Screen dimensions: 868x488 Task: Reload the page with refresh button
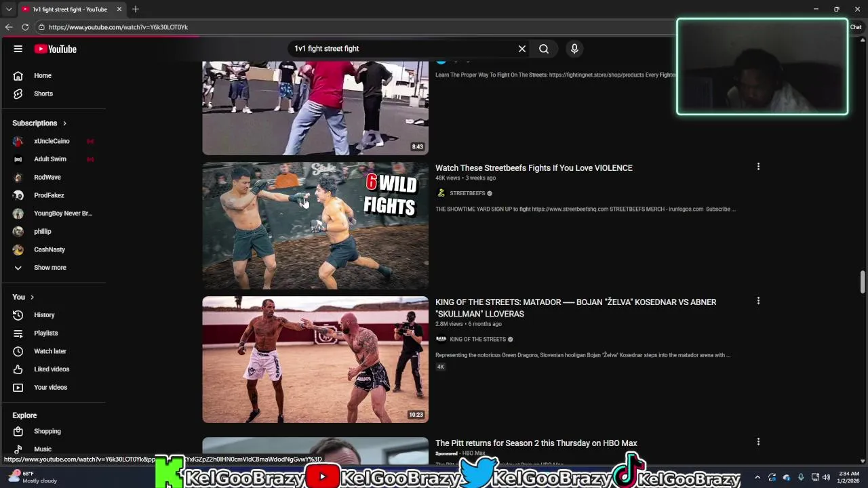(x=25, y=27)
